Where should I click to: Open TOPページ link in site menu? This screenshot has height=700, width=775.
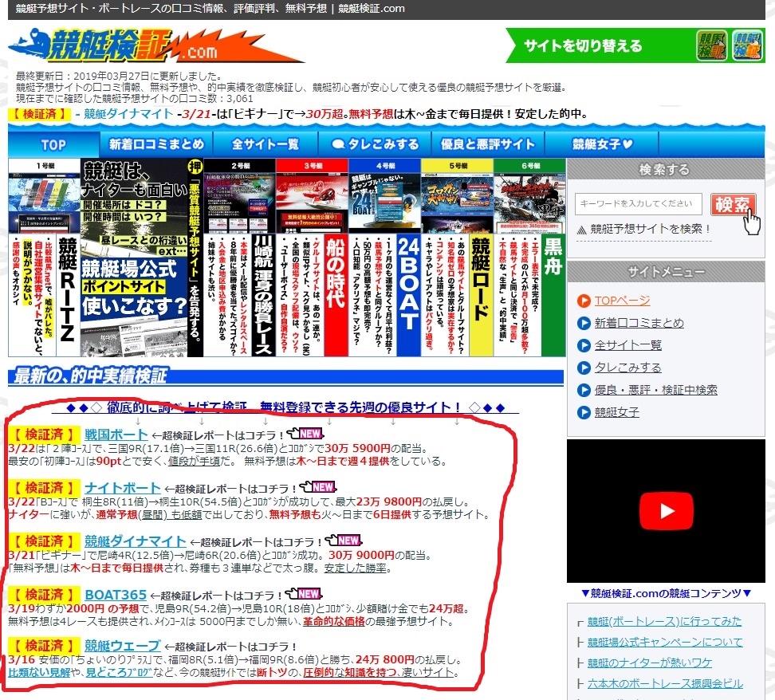click(x=622, y=301)
